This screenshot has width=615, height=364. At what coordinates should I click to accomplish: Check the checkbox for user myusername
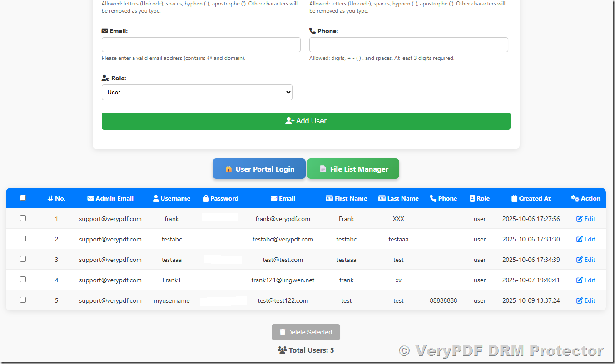pos(23,300)
